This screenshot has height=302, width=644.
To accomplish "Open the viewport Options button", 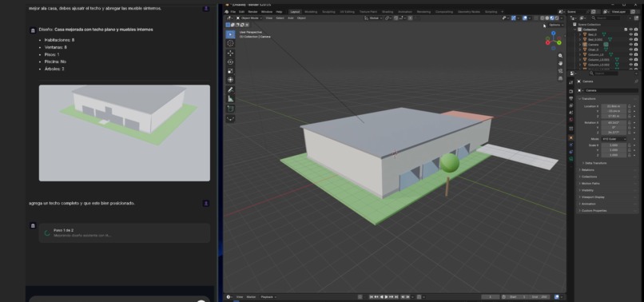I will (555, 25).
